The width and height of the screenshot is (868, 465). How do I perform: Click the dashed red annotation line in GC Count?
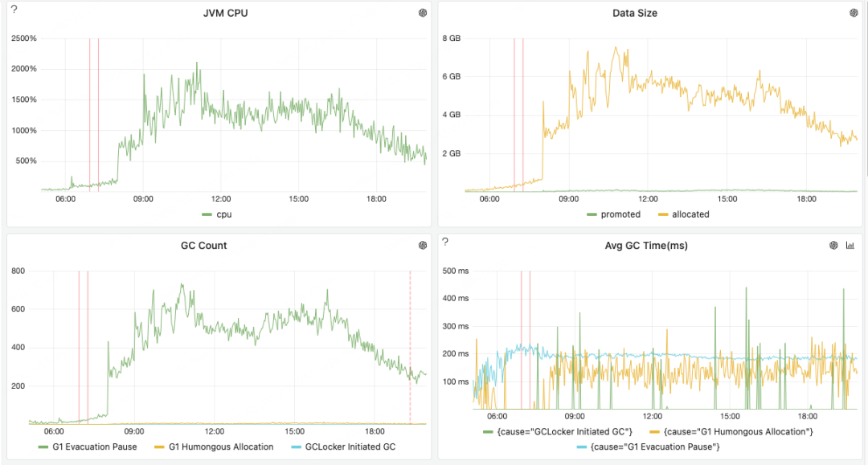(x=410, y=347)
